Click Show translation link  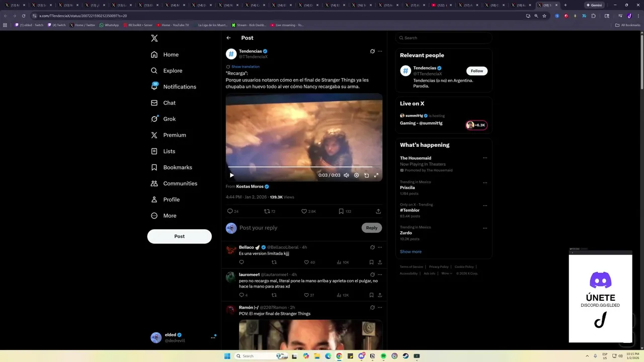pos(246,66)
